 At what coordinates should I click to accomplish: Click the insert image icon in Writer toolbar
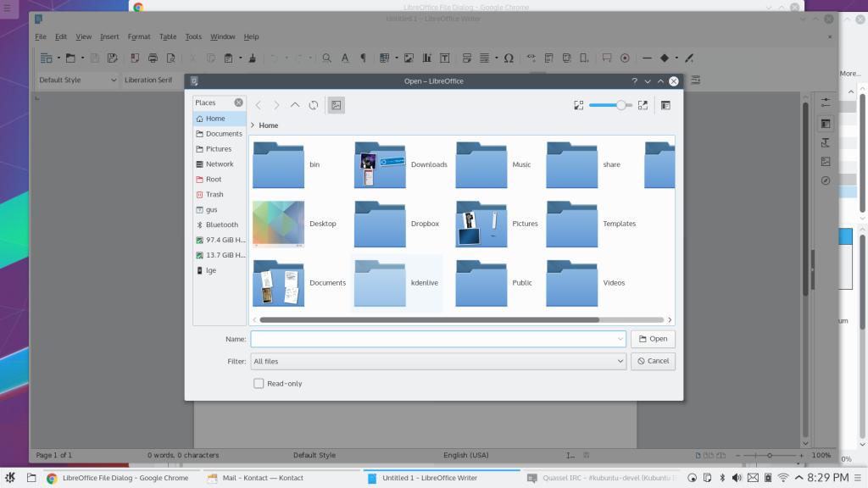(x=409, y=58)
